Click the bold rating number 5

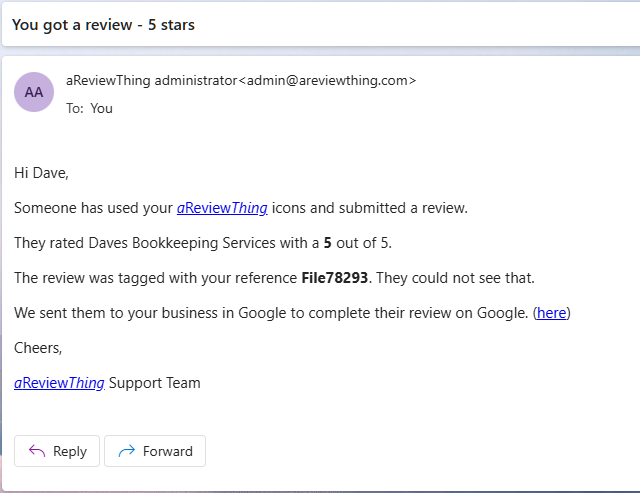pyautogui.click(x=328, y=243)
